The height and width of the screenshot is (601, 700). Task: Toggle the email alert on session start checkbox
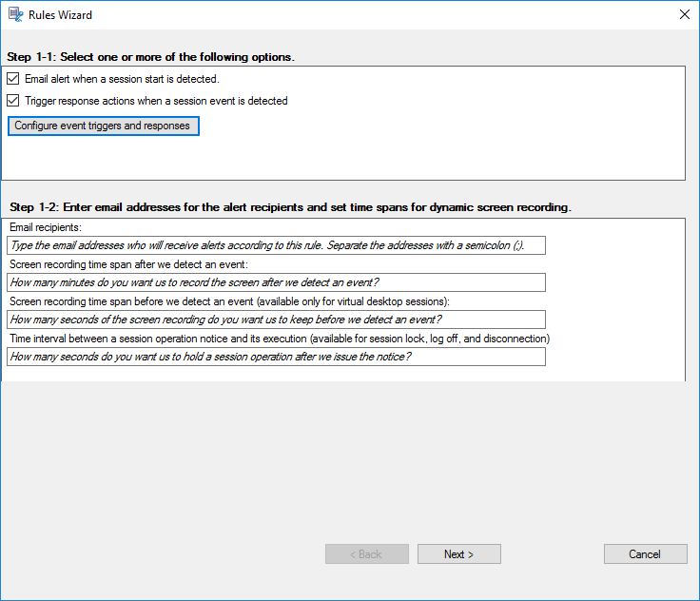pos(13,79)
